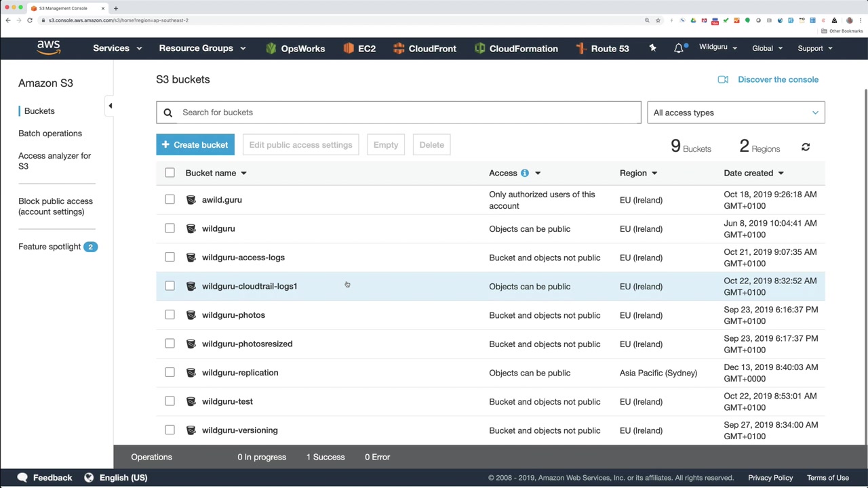Click the Create bucket button
868x488 pixels.
[x=195, y=145]
